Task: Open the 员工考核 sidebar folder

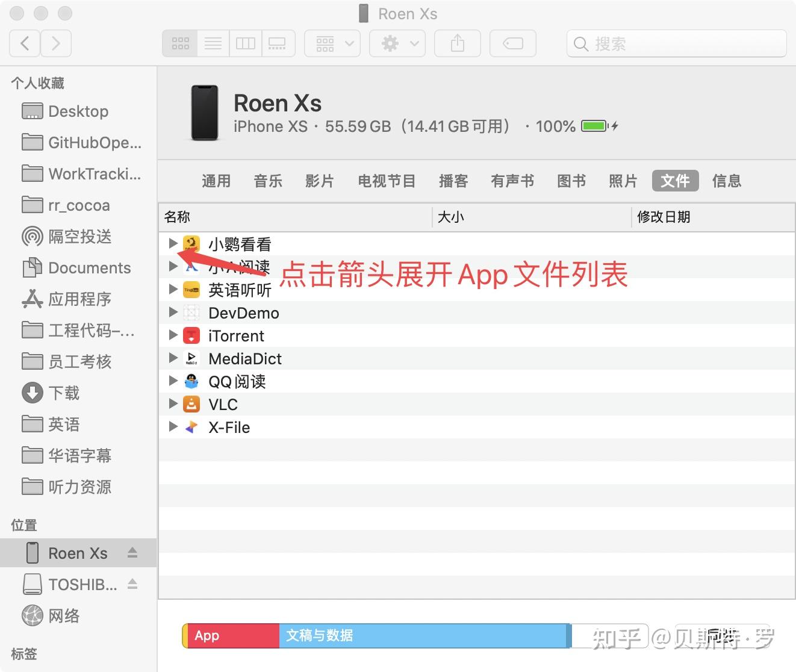Action: pos(78,362)
